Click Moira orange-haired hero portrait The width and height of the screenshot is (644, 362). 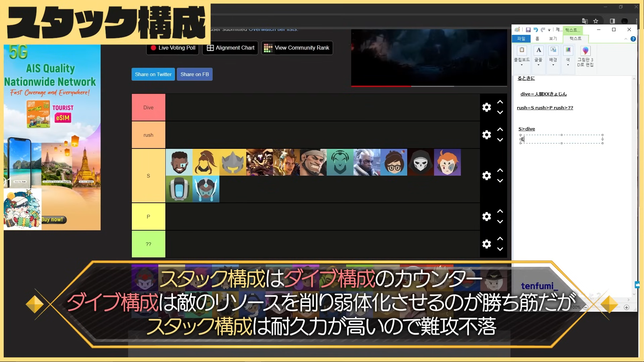pyautogui.click(x=447, y=162)
